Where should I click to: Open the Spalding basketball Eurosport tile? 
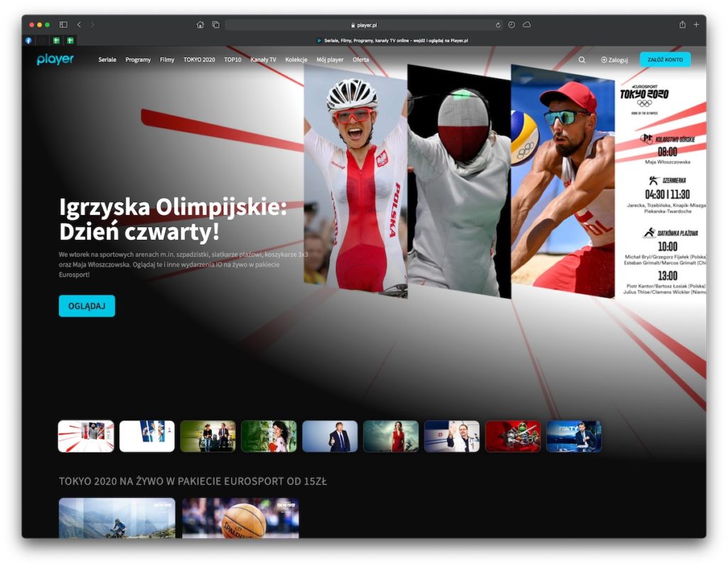coord(240,518)
